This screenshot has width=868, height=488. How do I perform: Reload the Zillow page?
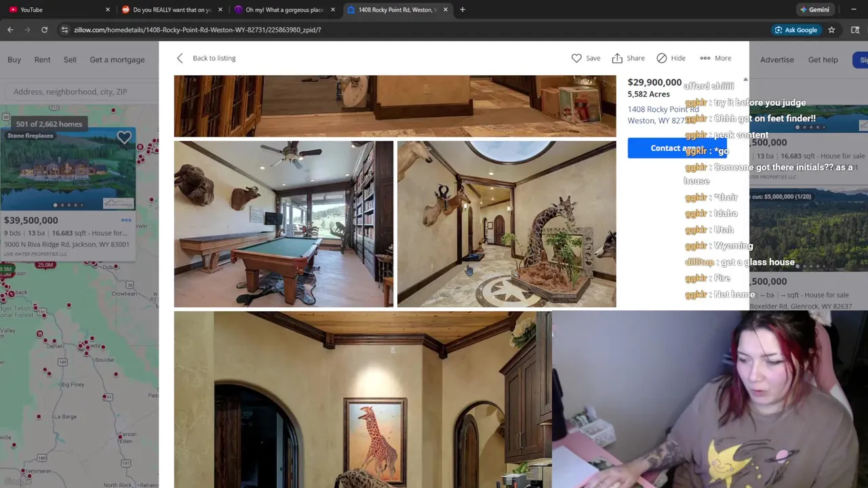pos(44,30)
